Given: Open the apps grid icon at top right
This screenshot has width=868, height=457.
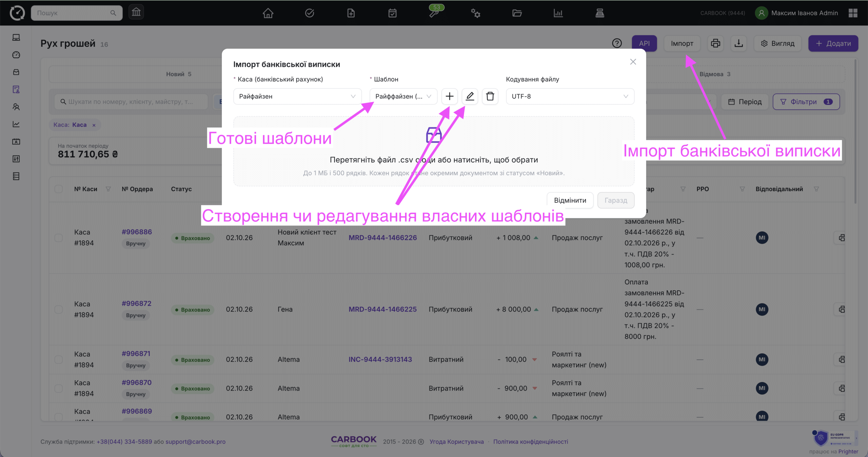Looking at the screenshot, I should (853, 13).
